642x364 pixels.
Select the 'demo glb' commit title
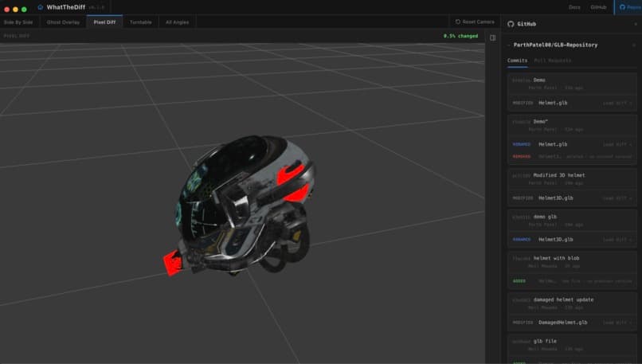545,217
